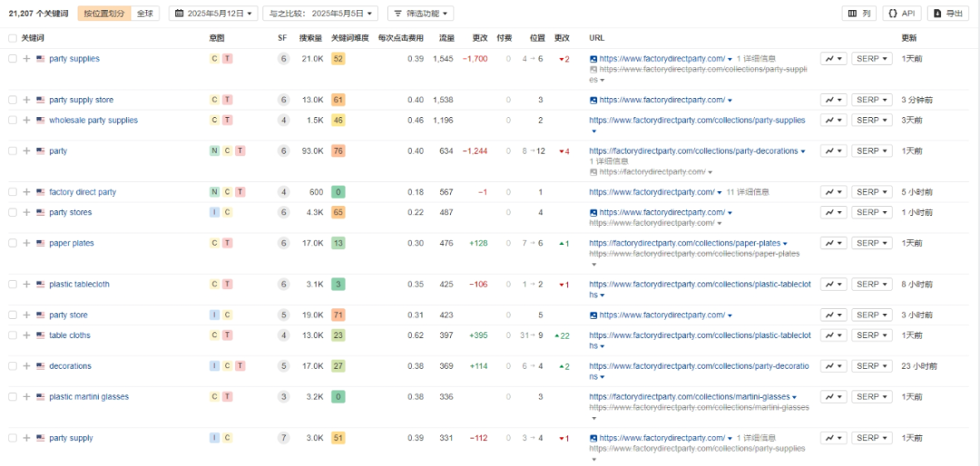Image resolution: width=980 pixels, height=466 pixels.
Task: Click the US flag icon beside 'decorations'
Action: [x=41, y=366]
